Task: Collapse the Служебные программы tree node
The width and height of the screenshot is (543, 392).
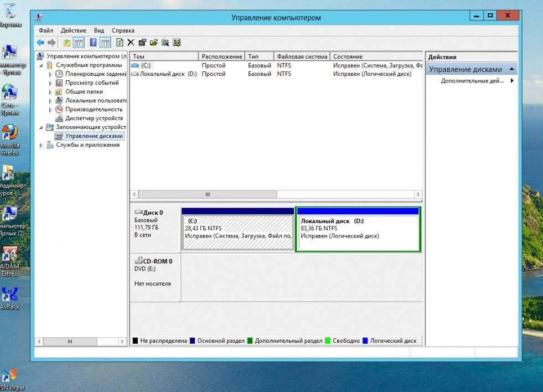Action: pos(41,65)
